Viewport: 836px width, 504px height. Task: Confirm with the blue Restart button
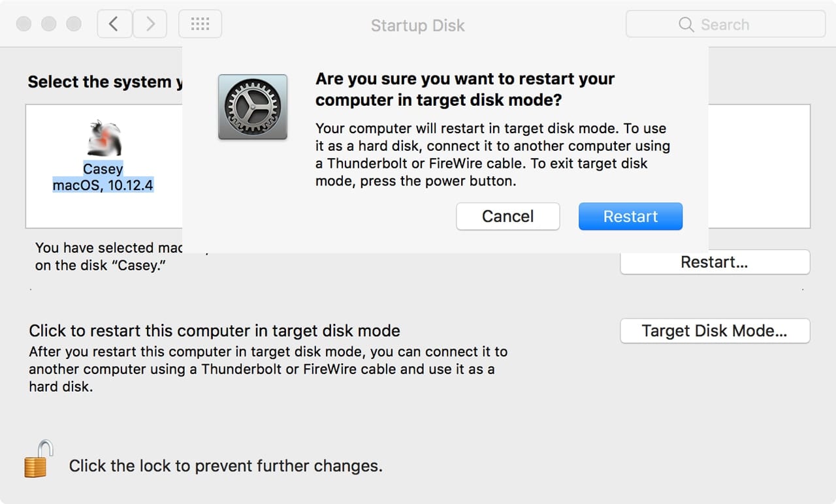pos(630,216)
